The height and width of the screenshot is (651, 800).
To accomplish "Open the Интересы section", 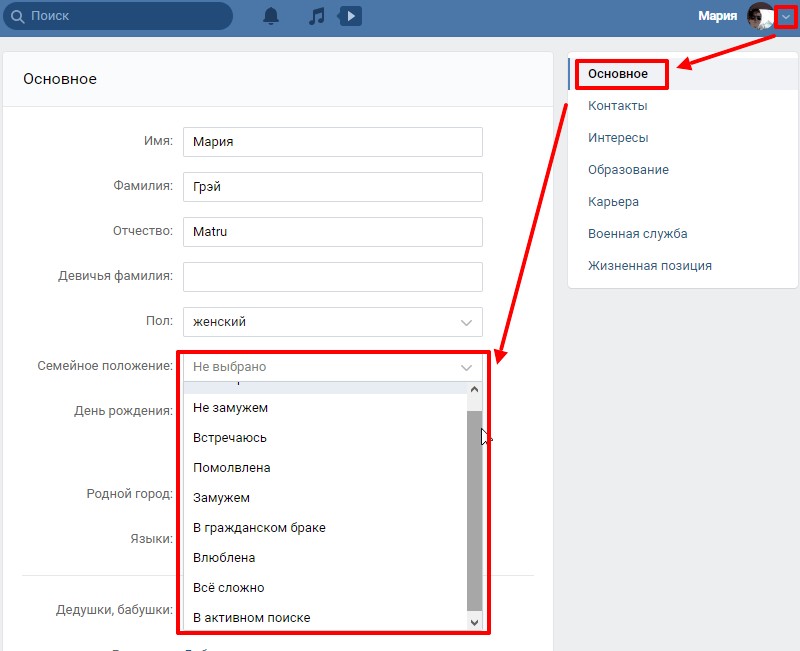I will pyautogui.click(x=618, y=138).
